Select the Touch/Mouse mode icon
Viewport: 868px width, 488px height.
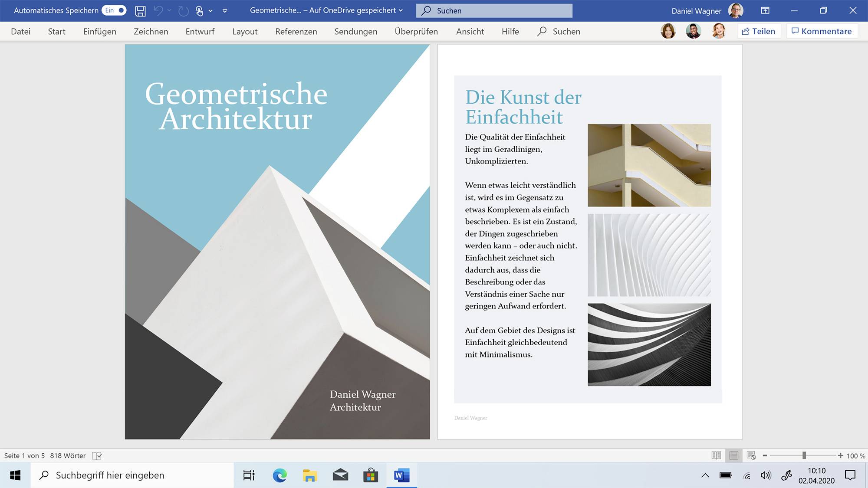(200, 10)
